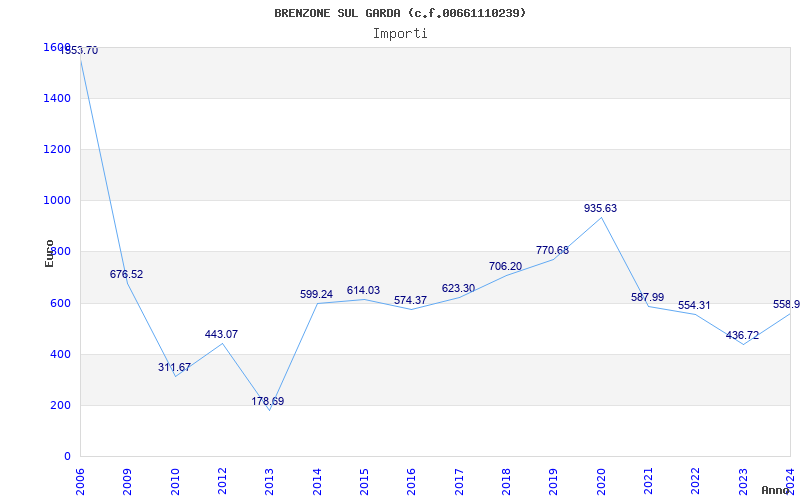Select the Anno horizontal axis title
This screenshot has height=500, width=800.
pyautogui.click(x=776, y=490)
